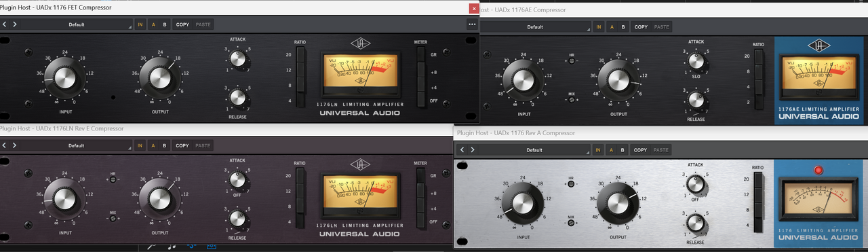This screenshot has height=252, width=868.
Task: Switch to A state in the 1176AE window
Action: click(x=612, y=27)
